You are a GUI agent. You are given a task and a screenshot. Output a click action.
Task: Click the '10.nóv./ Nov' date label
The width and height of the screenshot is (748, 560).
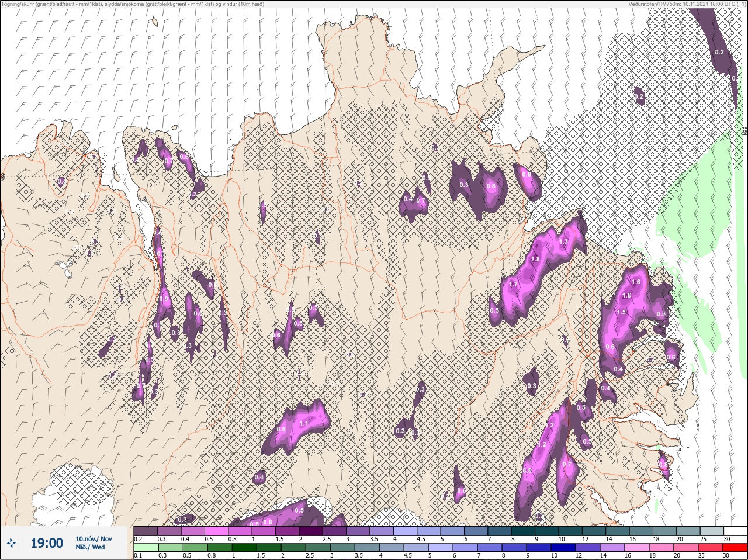coord(93,539)
